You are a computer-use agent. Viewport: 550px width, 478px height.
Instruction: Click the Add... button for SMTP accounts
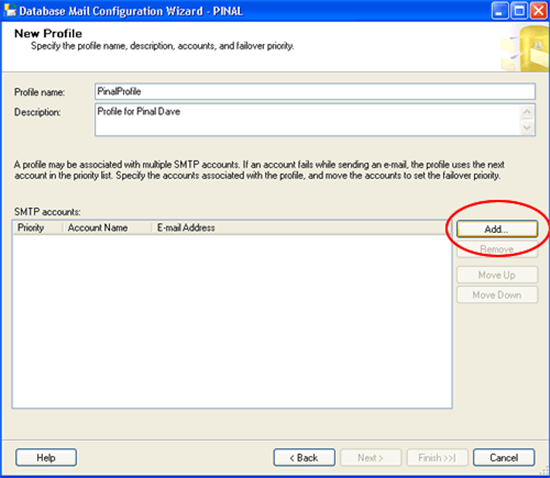(497, 229)
